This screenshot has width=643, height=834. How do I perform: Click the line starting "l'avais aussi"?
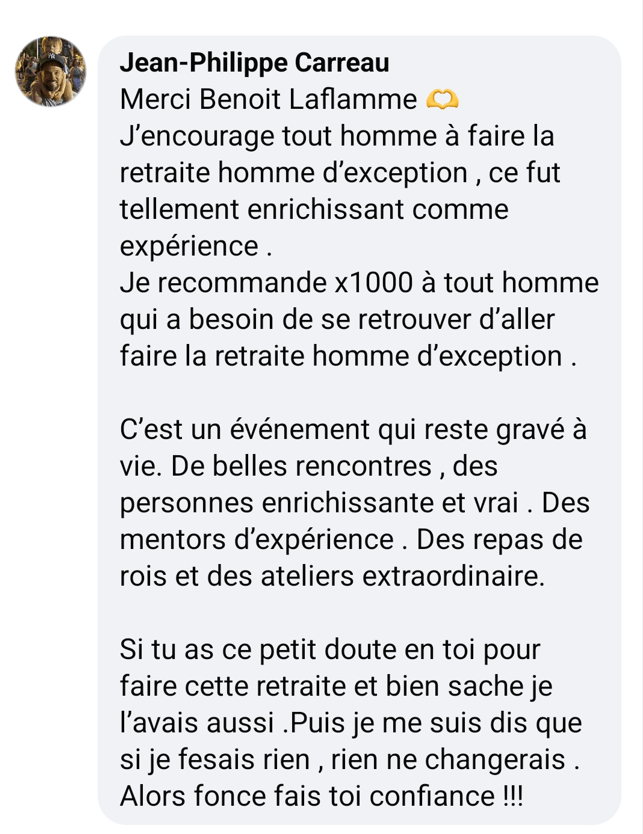click(350, 723)
